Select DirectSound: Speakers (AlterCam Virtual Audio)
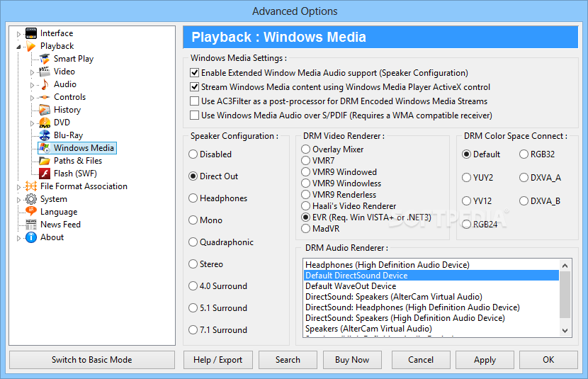This screenshot has width=588, height=379. (431, 297)
